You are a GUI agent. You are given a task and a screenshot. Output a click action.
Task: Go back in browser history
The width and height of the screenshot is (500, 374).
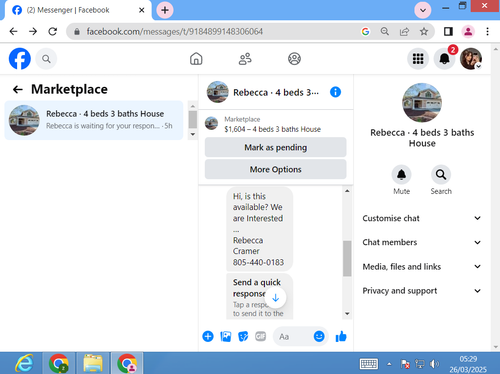13,32
